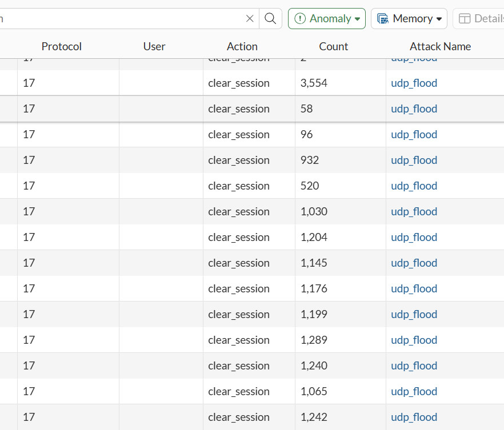Clear the search field with the X icon

click(x=250, y=19)
